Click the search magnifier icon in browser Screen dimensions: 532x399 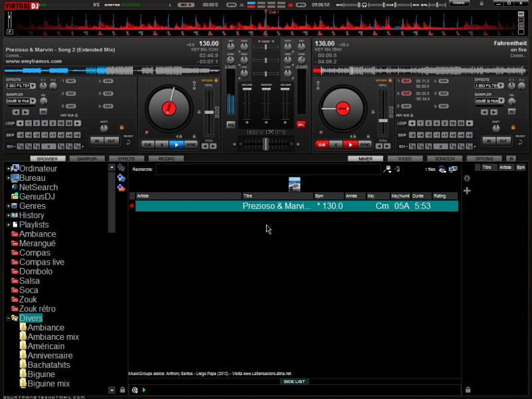(388, 170)
